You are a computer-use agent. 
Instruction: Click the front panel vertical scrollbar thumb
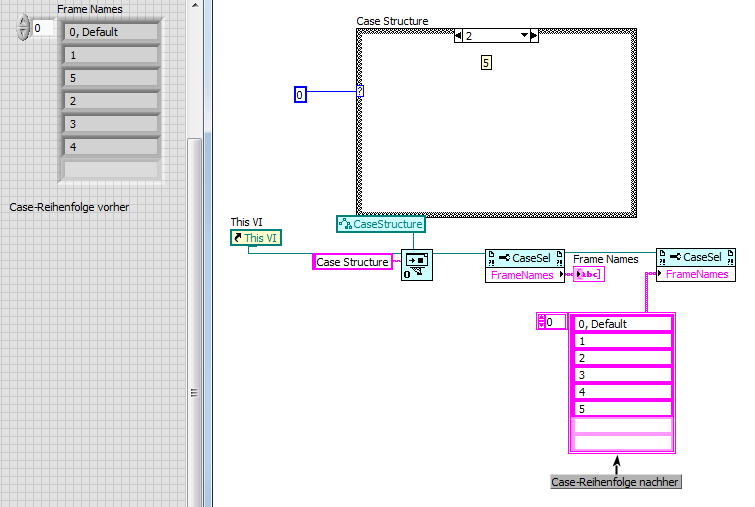(195, 323)
